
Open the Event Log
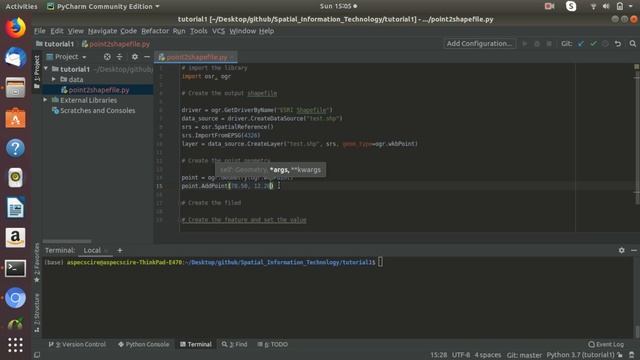point(606,344)
